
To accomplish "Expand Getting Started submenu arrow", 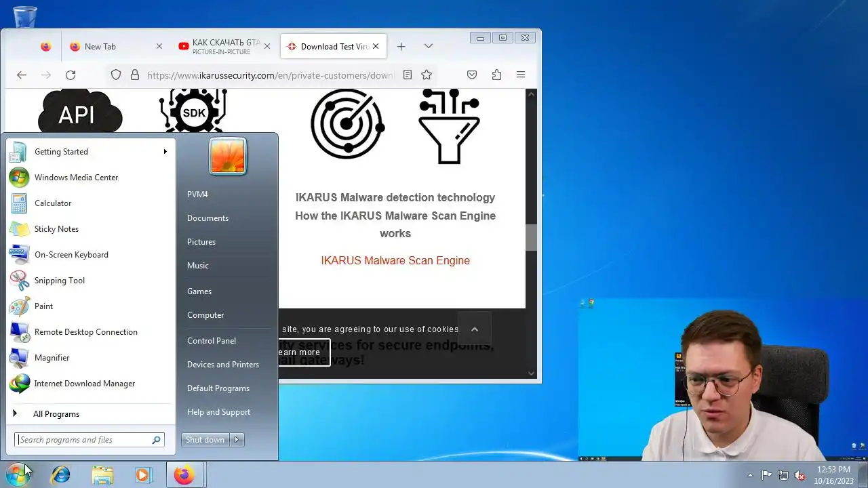I will 165,152.
